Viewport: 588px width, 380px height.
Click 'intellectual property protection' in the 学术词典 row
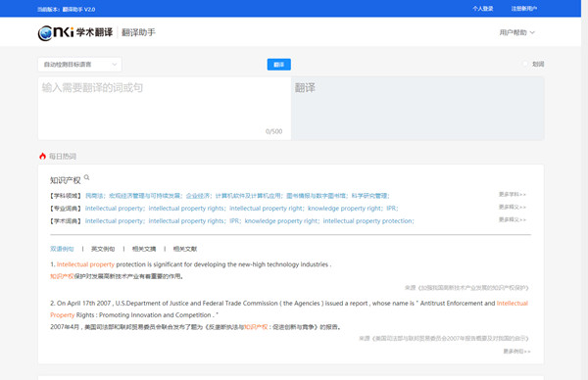367,221
